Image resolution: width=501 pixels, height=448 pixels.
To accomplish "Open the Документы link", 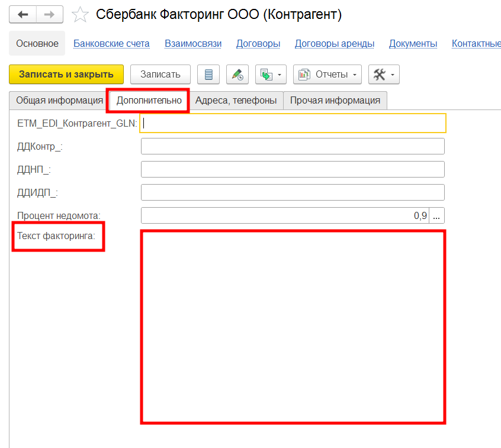I will click(x=413, y=43).
